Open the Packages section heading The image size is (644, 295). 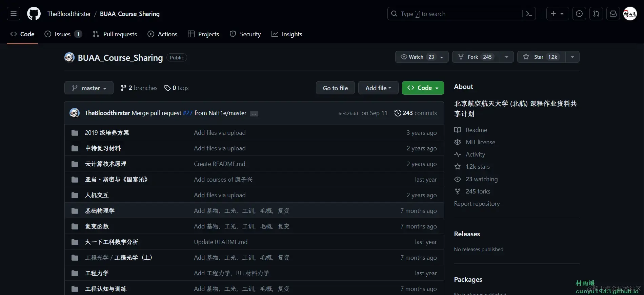click(x=468, y=279)
